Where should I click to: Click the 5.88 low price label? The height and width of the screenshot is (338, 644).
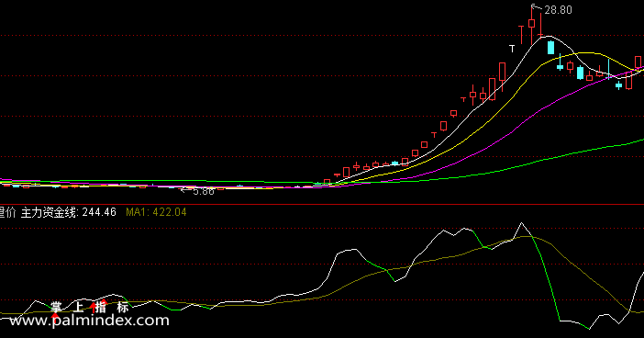204,191
